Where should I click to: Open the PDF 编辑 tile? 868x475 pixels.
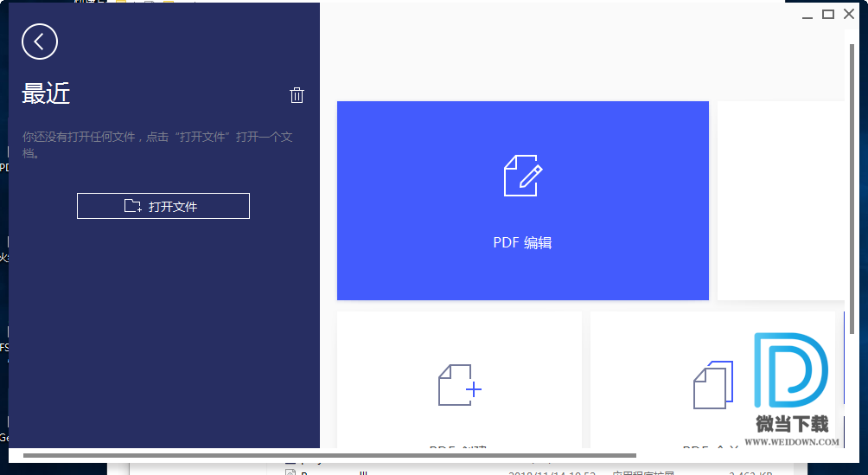[x=522, y=201]
